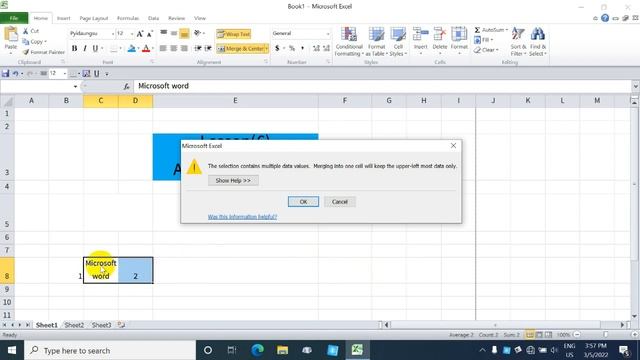Open the Conditional Formatting menu
Image resolution: width=640 pixels, height=360 pixels.
point(349,42)
